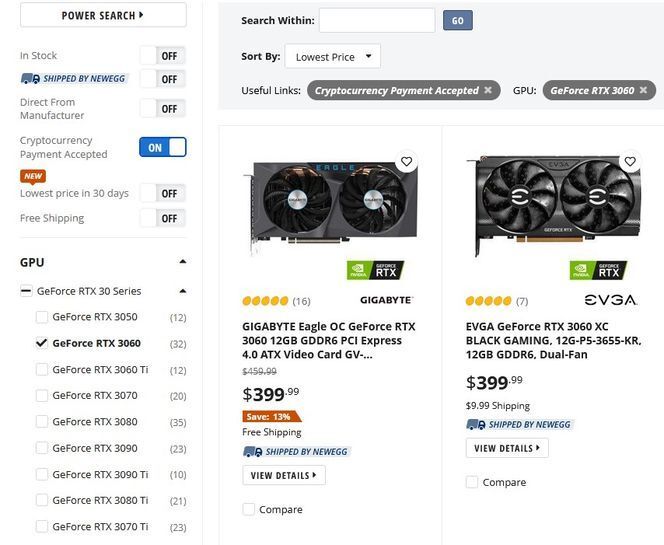
Task: Click the heart icon on EVGA card
Action: (629, 162)
